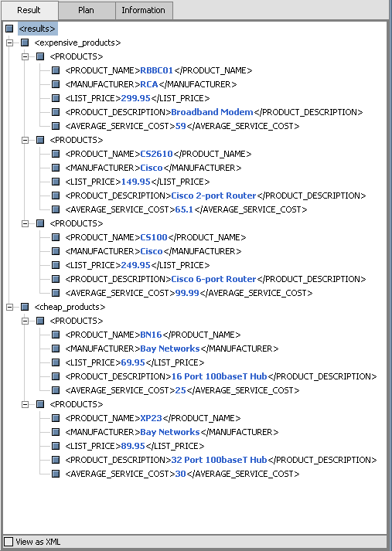Click the icon beside Broadband Modem description
This screenshot has width=392, height=551.
[56, 112]
